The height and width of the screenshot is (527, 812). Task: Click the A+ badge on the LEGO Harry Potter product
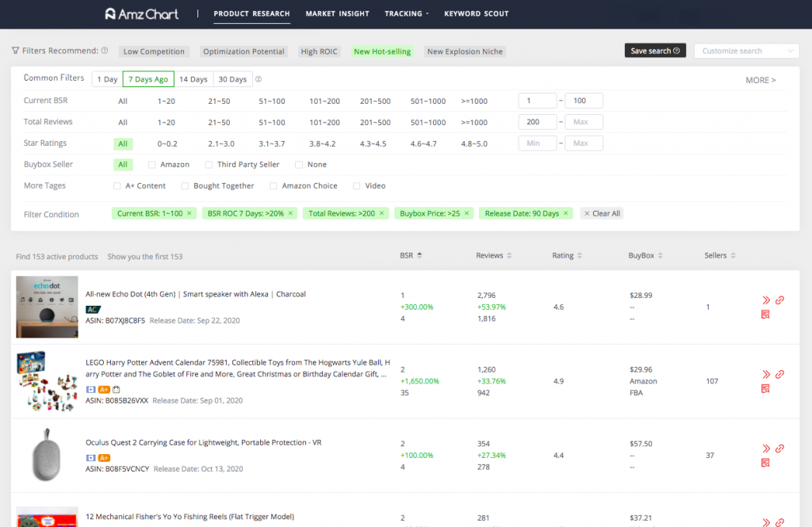pos(104,389)
